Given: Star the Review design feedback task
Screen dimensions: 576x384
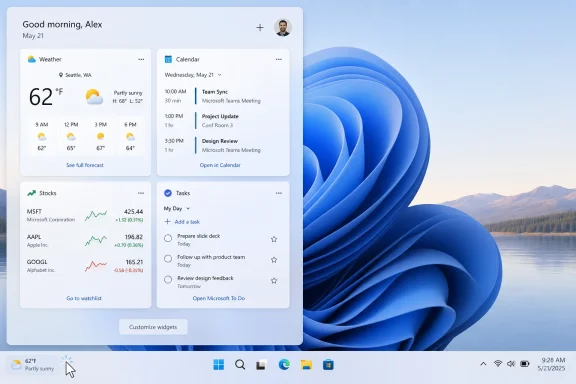Looking at the screenshot, I should (x=274, y=281).
